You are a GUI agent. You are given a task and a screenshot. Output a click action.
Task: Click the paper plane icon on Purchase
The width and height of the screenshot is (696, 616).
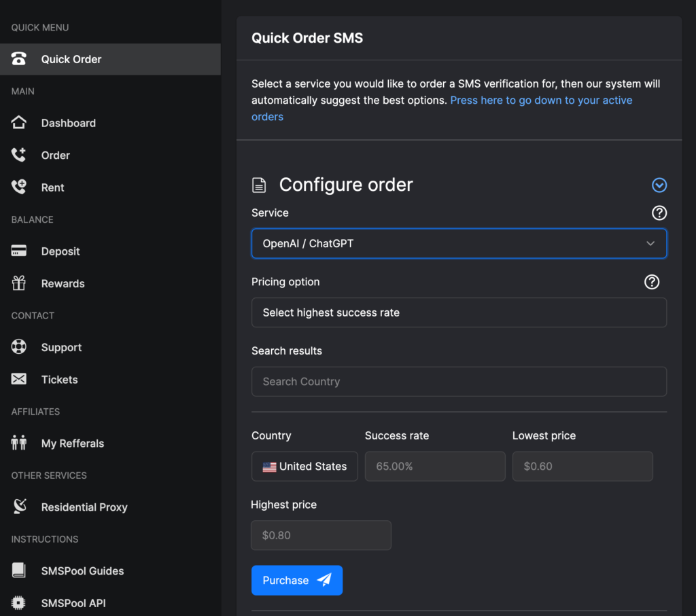click(324, 579)
